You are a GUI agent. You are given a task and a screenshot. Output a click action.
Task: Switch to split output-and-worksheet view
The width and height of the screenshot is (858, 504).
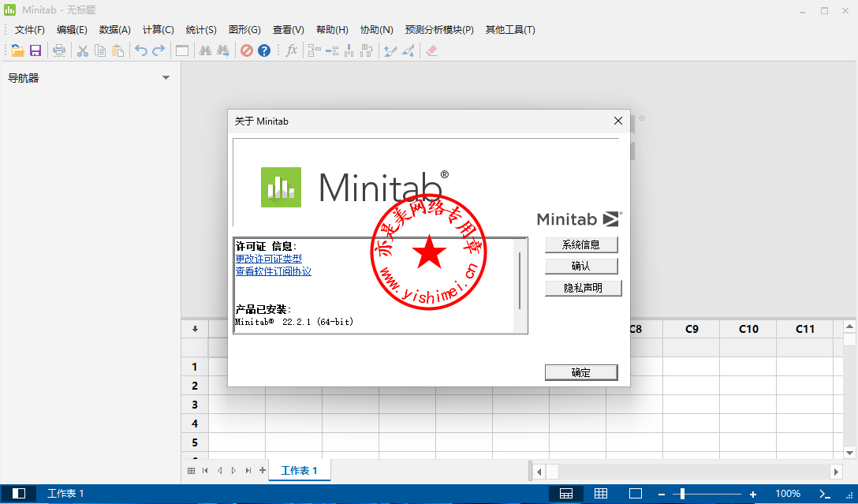click(566, 494)
